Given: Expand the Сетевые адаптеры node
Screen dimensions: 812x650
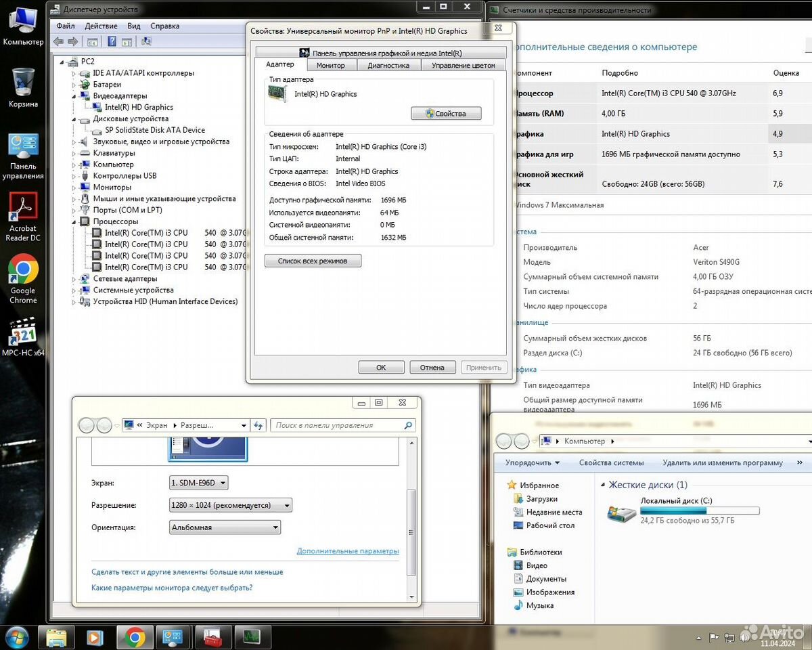Looking at the screenshot, I should point(74,278).
